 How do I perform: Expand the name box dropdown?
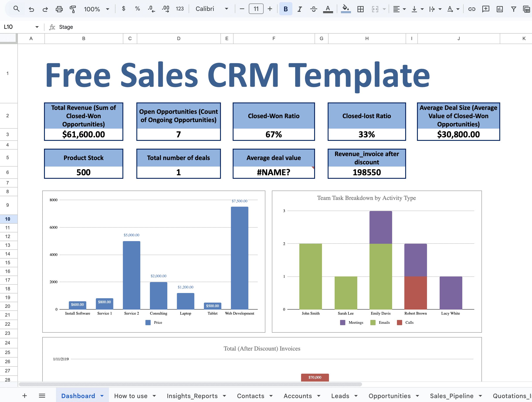pyautogui.click(x=37, y=27)
